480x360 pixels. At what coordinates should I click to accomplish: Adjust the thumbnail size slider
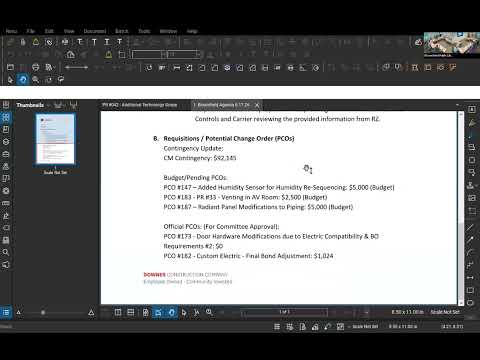click(x=43, y=313)
